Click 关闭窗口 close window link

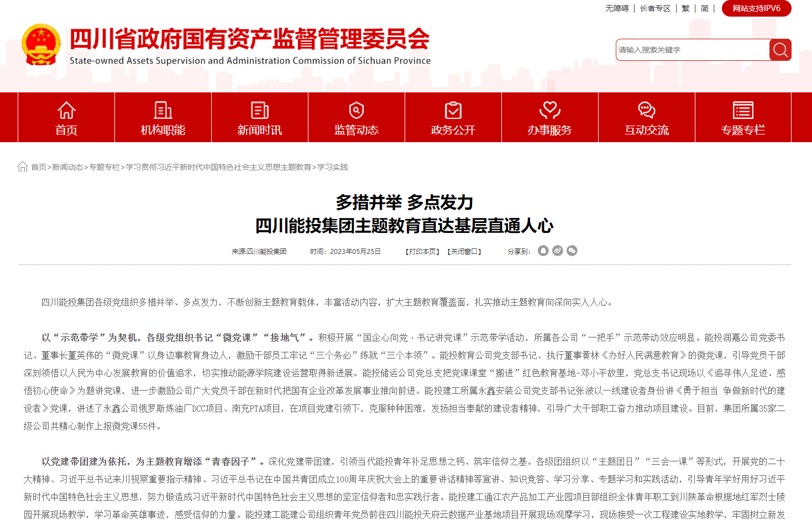click(464, 251)
